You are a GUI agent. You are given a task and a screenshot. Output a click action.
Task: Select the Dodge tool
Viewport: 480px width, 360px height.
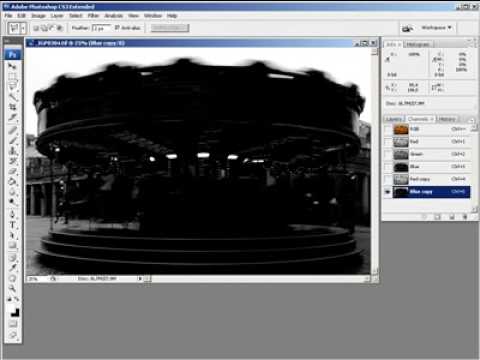pyautogui.click(x=13, y=202)
